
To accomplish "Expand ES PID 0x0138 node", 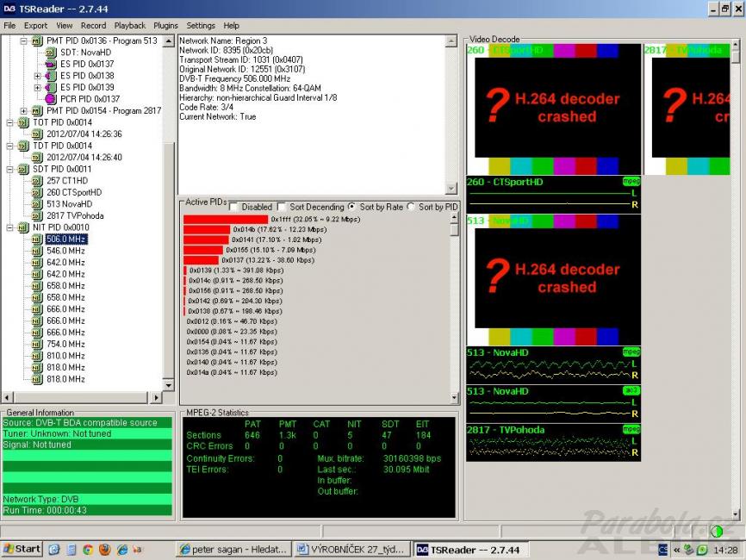I will (x=38, y=76).
